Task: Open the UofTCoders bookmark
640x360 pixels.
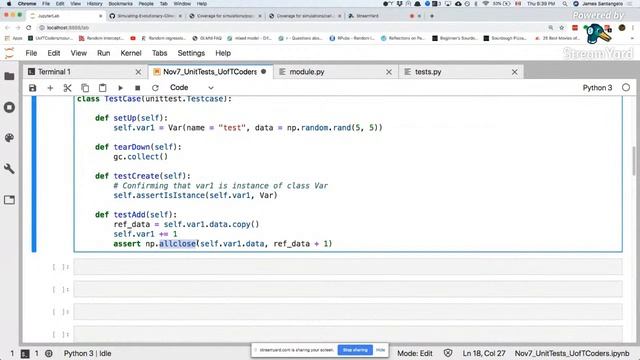Action: 51,38
